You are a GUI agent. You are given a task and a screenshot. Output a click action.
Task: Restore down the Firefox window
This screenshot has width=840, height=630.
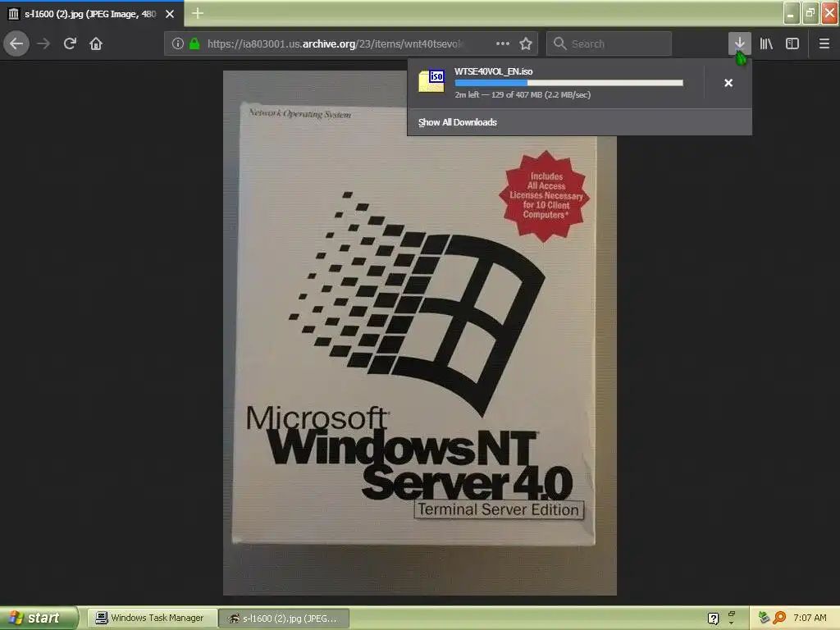[810, 13]
